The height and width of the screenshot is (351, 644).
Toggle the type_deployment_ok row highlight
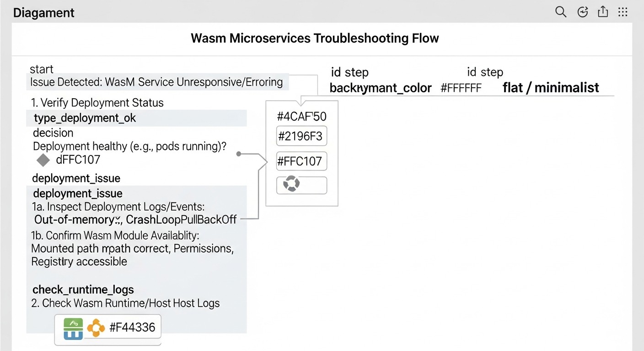85,118
